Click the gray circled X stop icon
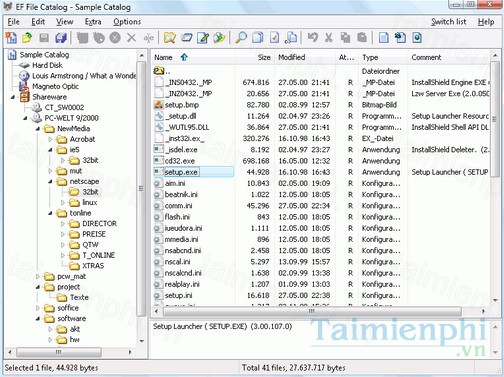 [x=115, y=38]
